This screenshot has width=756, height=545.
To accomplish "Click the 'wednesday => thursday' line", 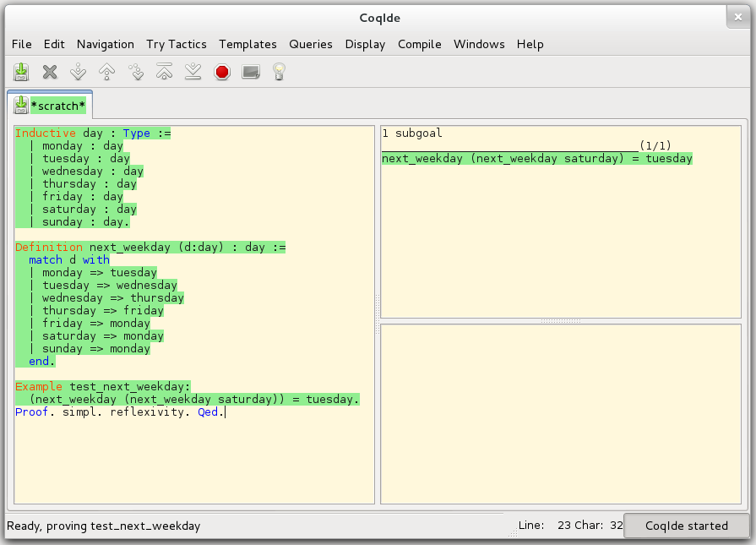I will point(113,298).
